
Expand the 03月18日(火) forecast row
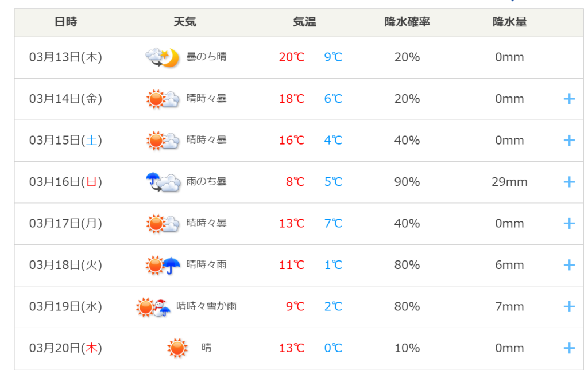(569, 265)
